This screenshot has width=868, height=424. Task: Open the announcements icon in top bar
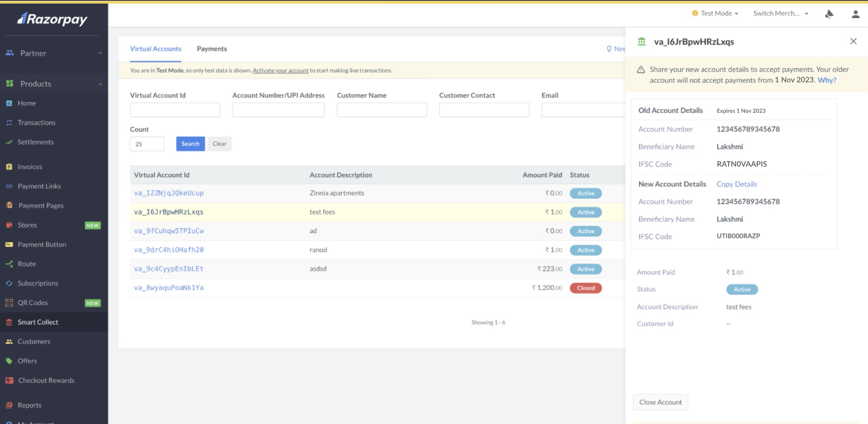829,14
